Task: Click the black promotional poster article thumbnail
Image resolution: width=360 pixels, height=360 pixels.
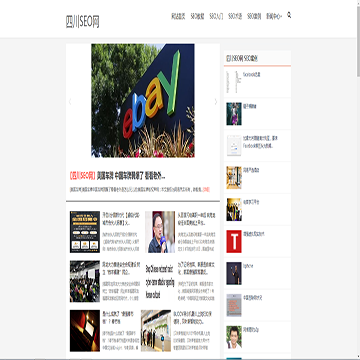Action: point(85,232)
